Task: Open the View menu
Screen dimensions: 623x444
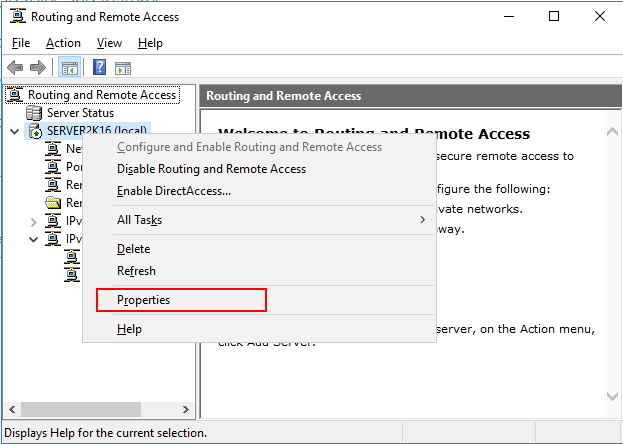Action: (109, 43)
